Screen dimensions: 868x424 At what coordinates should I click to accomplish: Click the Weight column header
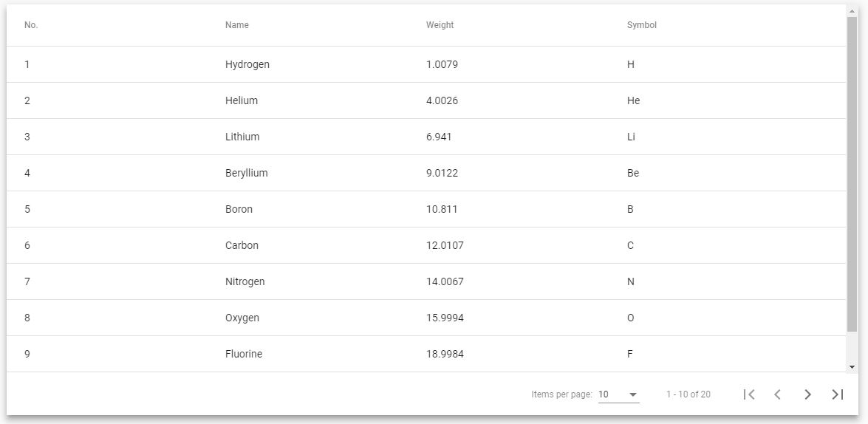point(440,25)
